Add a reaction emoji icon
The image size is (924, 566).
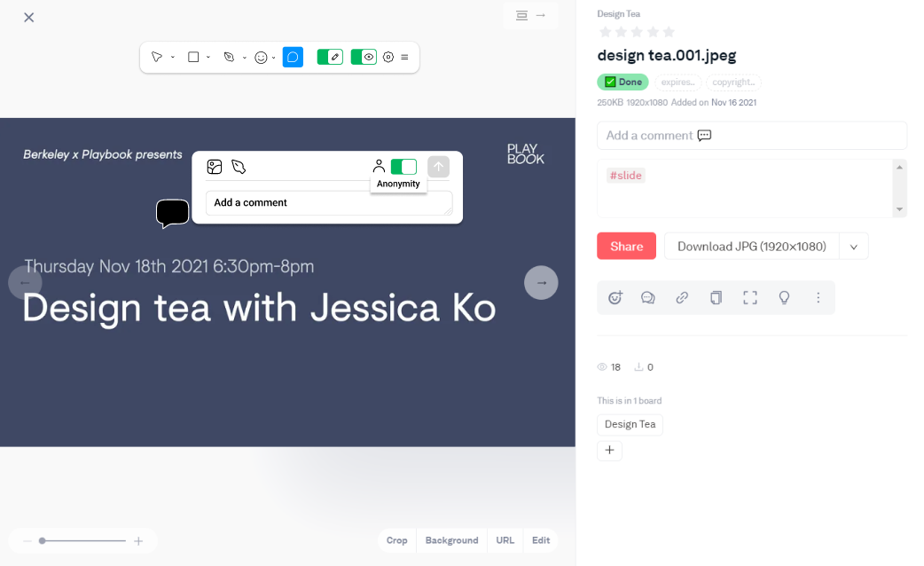point(615,298)
